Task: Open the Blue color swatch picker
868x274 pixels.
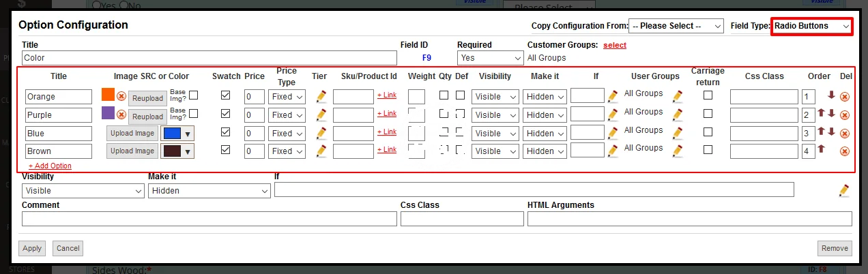Action: 177,133
